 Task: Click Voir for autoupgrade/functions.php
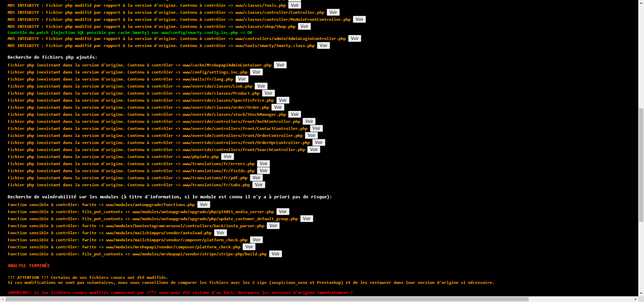[x=204, y=204]
